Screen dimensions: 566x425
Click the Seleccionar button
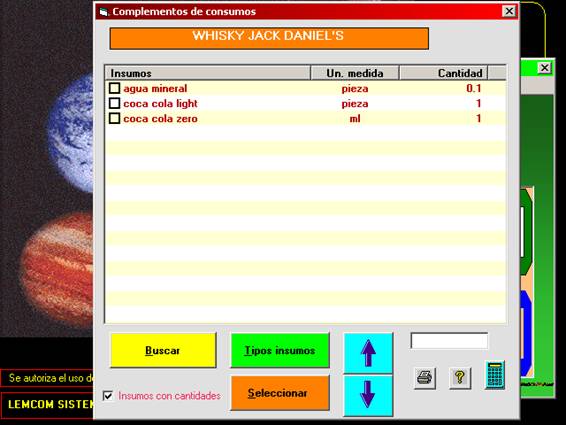click(280, 393)
